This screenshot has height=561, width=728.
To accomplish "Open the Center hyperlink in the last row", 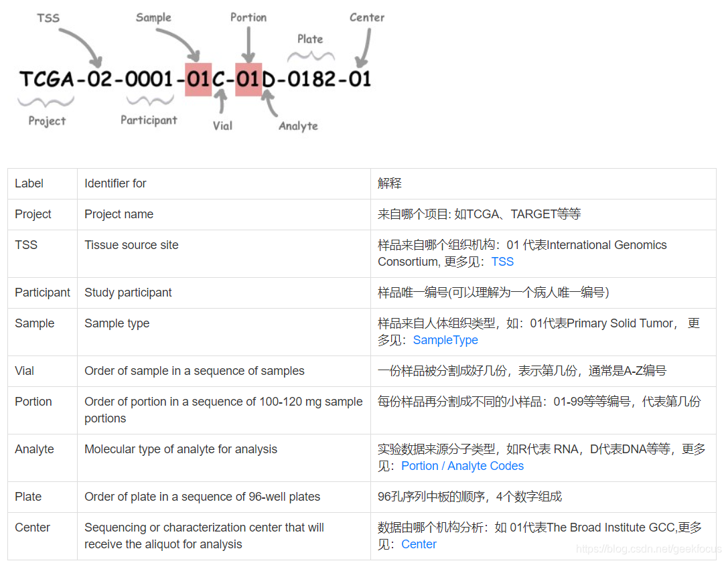I will click(x=419, y=544).
